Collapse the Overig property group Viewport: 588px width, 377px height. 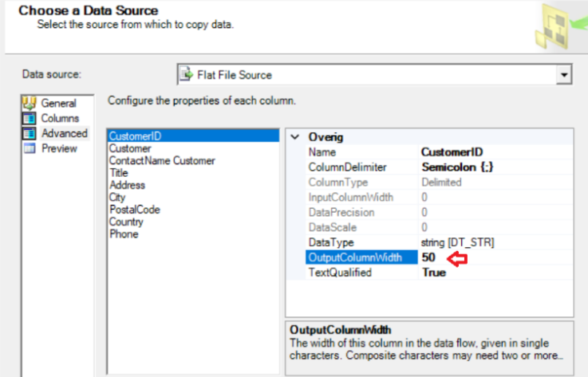tap(295, 137)
